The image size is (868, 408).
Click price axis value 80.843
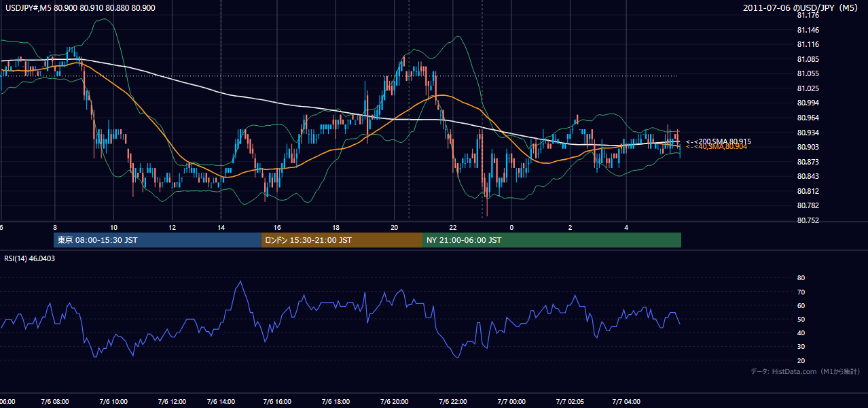coord(807,176)
